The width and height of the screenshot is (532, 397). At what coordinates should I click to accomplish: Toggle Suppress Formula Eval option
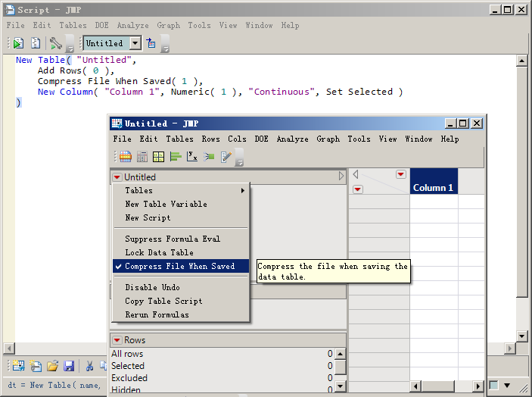tap(181, 239)
